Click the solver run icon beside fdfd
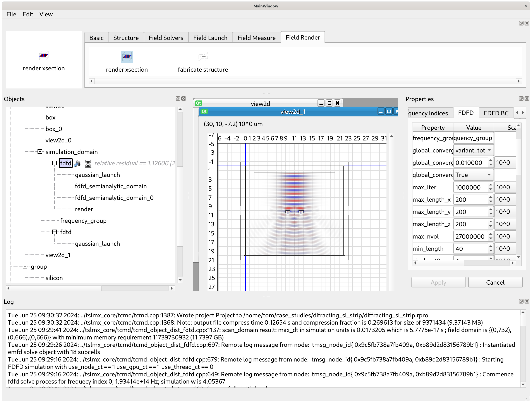 click(x=77, y=163)
